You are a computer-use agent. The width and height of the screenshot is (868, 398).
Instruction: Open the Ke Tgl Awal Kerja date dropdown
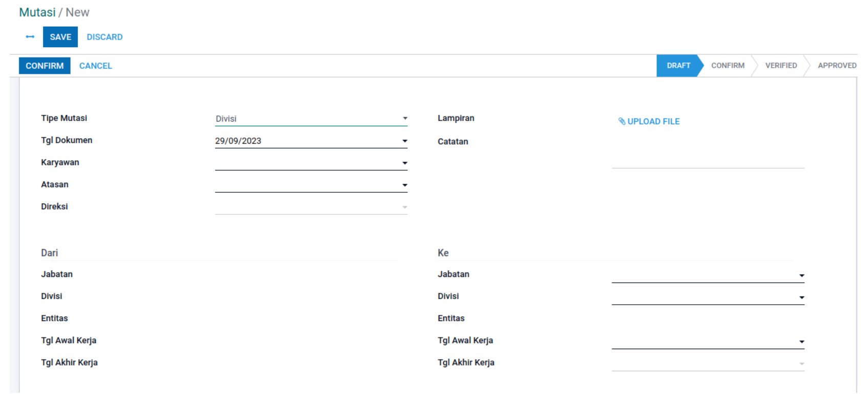[x=801, y=342]
